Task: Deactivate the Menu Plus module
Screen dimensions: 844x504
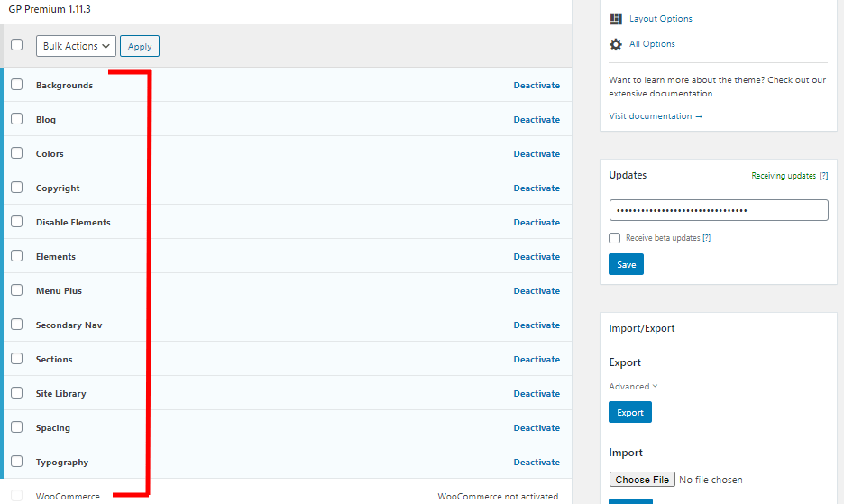Action: pyautogui.click(x=537, y=290)
